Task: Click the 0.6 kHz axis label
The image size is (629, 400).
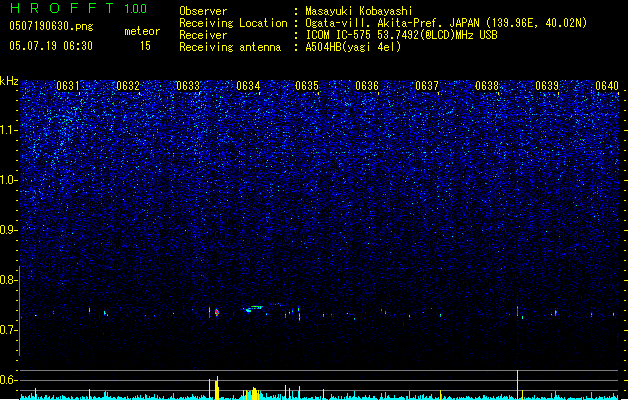Action: tap(9, 380)
